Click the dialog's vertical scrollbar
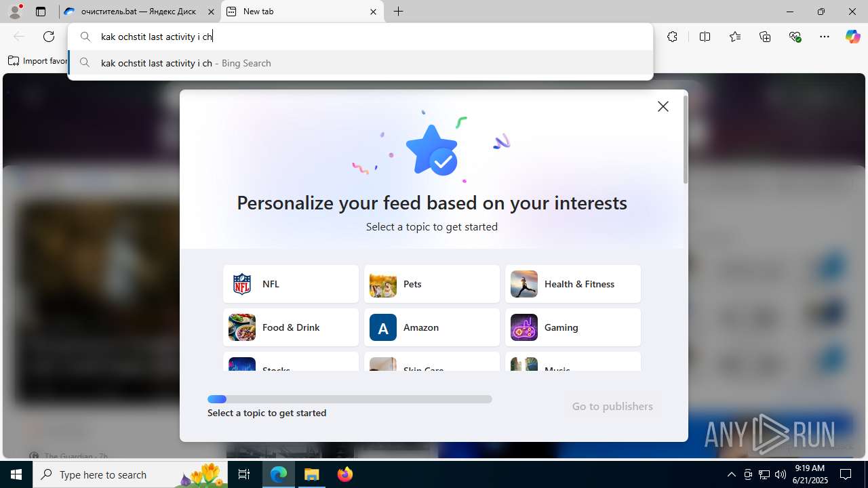The height and width of the screenshot is (488, 868). point(686,140)
